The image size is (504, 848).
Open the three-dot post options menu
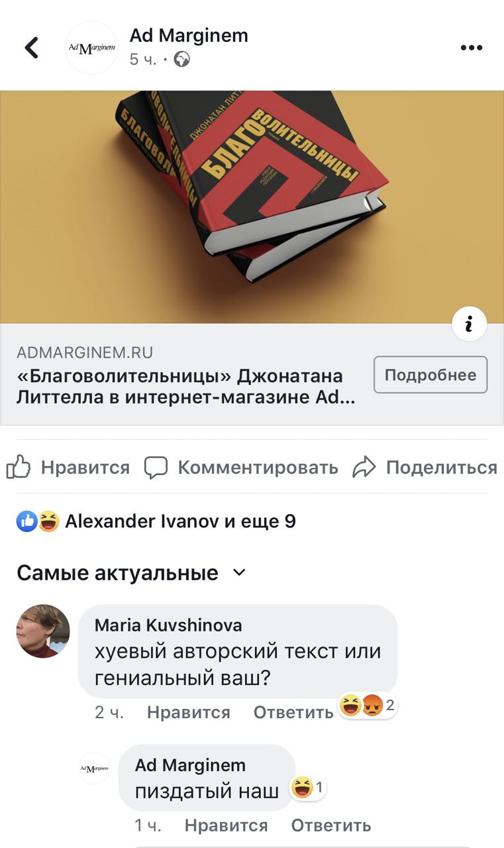(471, 48)
